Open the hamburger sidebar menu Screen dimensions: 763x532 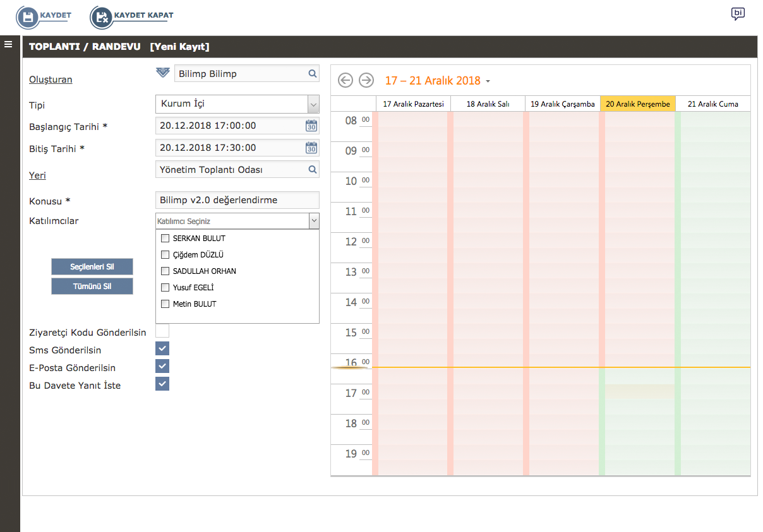tap(8, 44)
